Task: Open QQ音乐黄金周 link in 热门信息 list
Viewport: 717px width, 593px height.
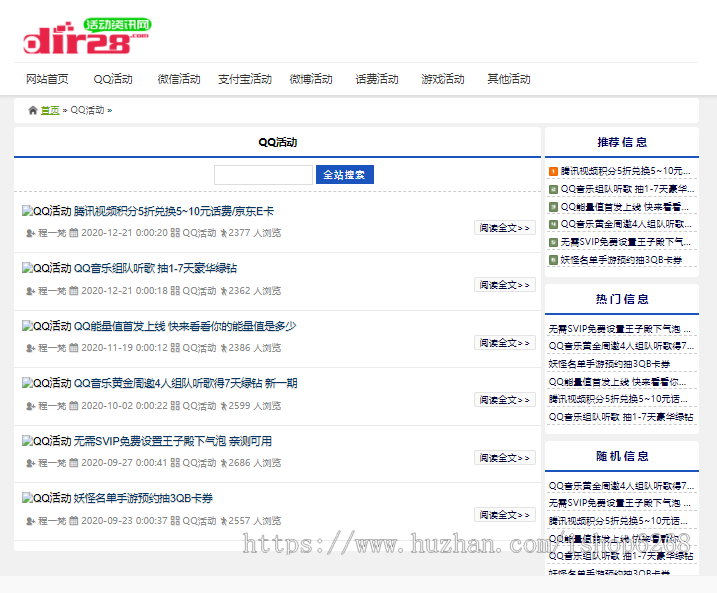Action: pos(621,346)
